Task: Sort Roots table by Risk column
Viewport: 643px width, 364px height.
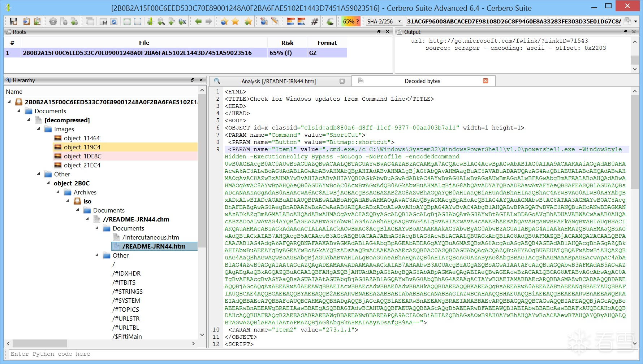Action: [288, 43]
